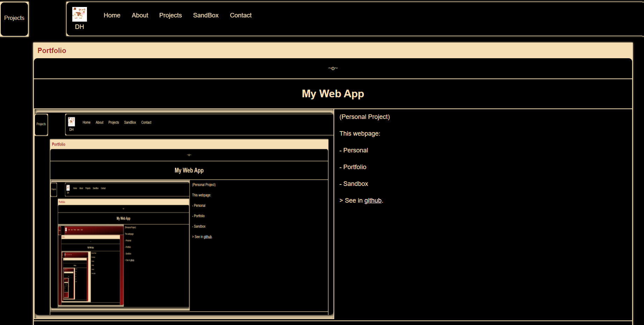Viewport: 644px width, 325px height.
Task: Select Projects in the top navigation bar
Action: click(170, 15)
